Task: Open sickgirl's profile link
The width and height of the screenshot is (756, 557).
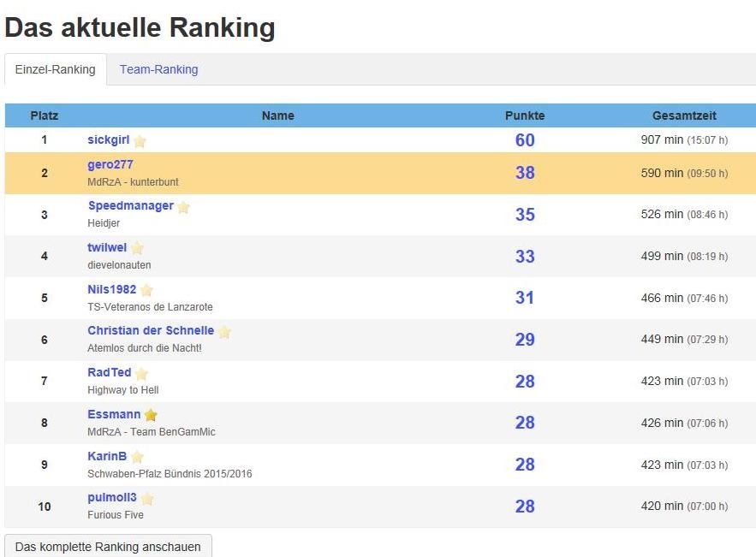Action: coord(109,139)
